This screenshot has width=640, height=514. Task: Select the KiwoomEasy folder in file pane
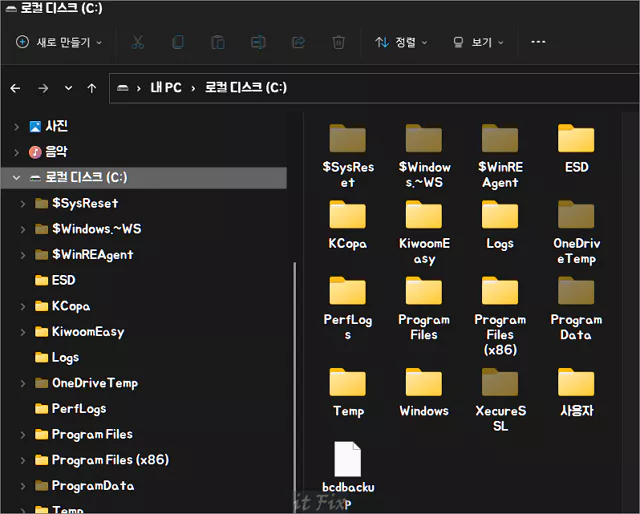(424, 215)
